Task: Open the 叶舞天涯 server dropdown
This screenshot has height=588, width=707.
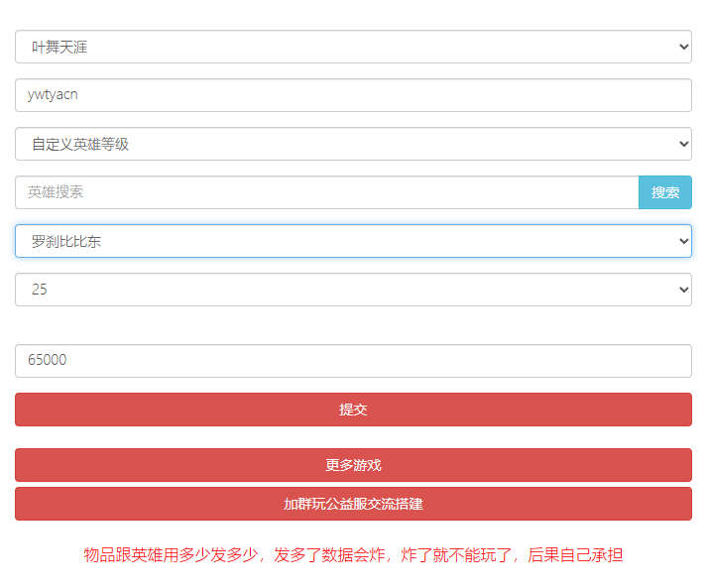Action: 353,47
